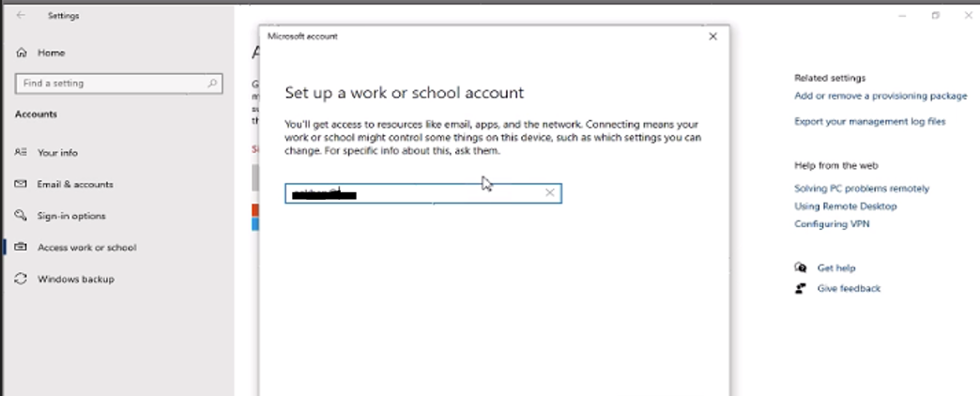Viewport: 980px width, 396px height.
Task: Click the Email & accounts envelope icon
Action: click(x=21, y=184)
